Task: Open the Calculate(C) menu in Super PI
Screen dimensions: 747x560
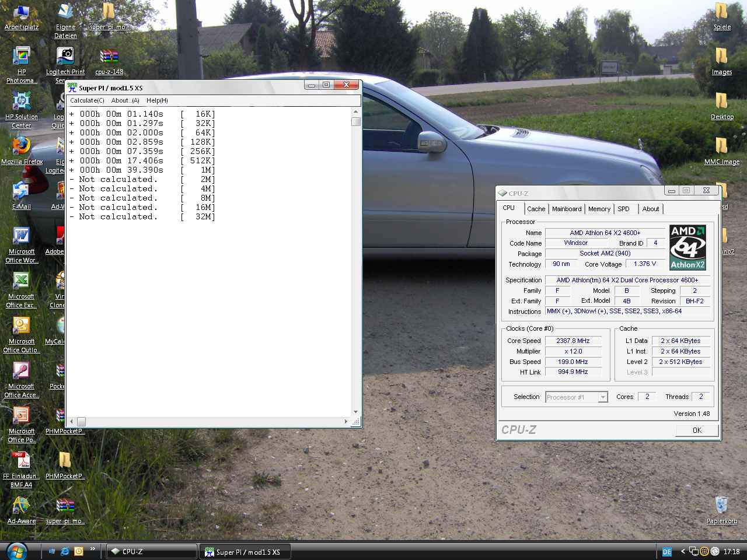Action: click(x=87, y=100)
